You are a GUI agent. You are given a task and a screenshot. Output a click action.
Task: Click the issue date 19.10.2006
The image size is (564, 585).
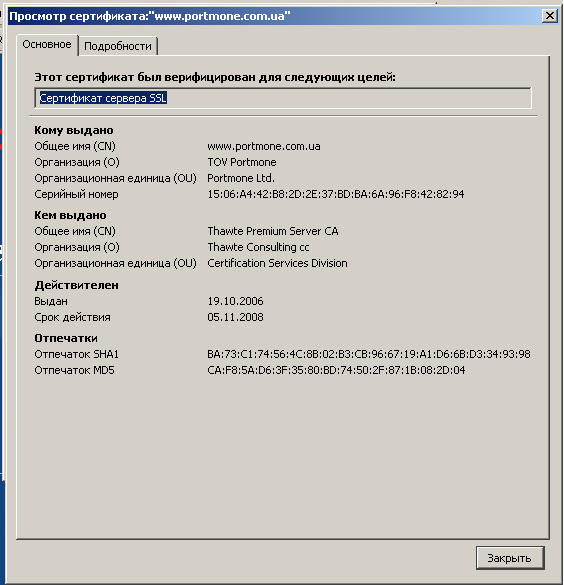(235, 301)
